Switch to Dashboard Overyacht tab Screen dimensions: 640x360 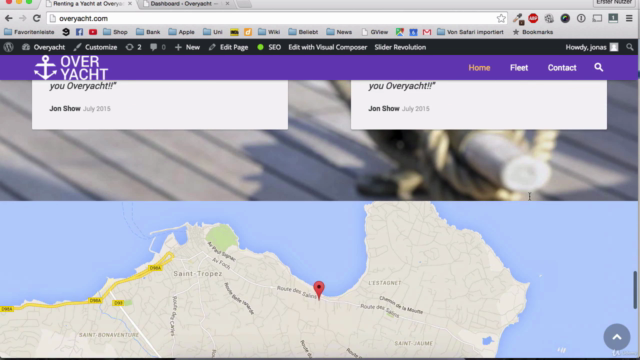181,4
